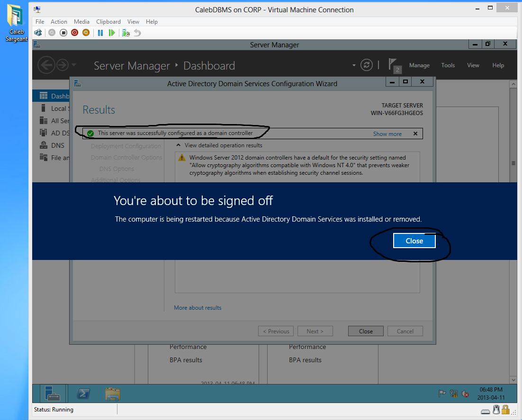
Task: Click the grey Start VM icon
Action: 52,33
